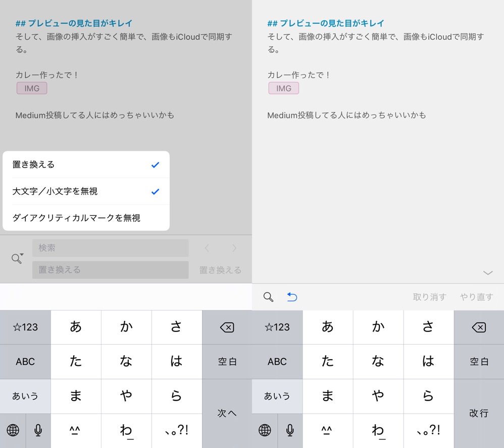Tap the microphone key on the right keyboard
Viewport: 504px width, 448px height.
pyautogui.click(x=290, y=430)
